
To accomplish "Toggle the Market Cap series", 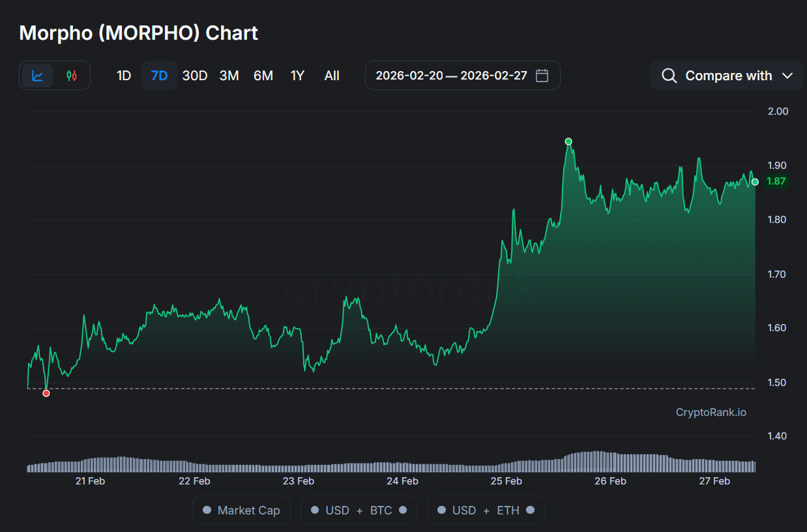I will (x=241, y=510).
